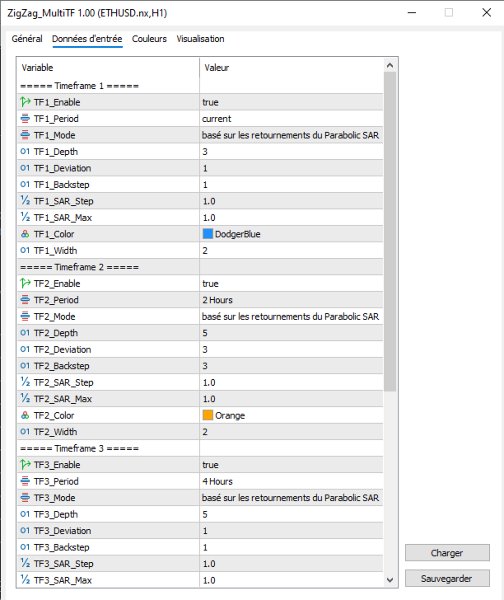504x600 pixels.
Task: Click the TF1_Deviation integer icon
Action: 25,168
